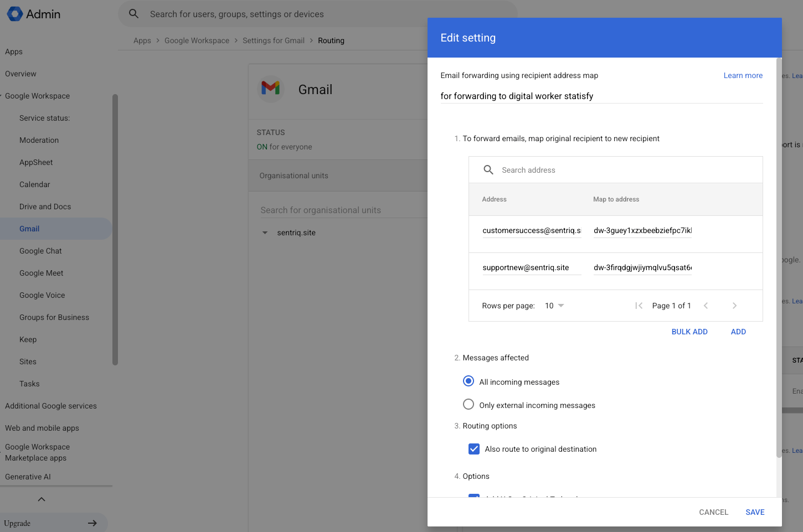
Task: Click the CANCEL button
Action: tap(713, 512)
